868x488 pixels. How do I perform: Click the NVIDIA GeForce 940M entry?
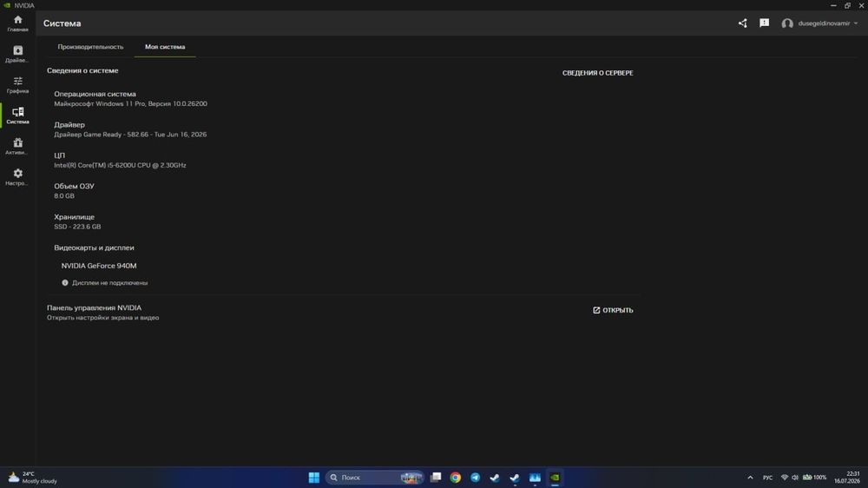pyautogui.click(x=99, y=266)
